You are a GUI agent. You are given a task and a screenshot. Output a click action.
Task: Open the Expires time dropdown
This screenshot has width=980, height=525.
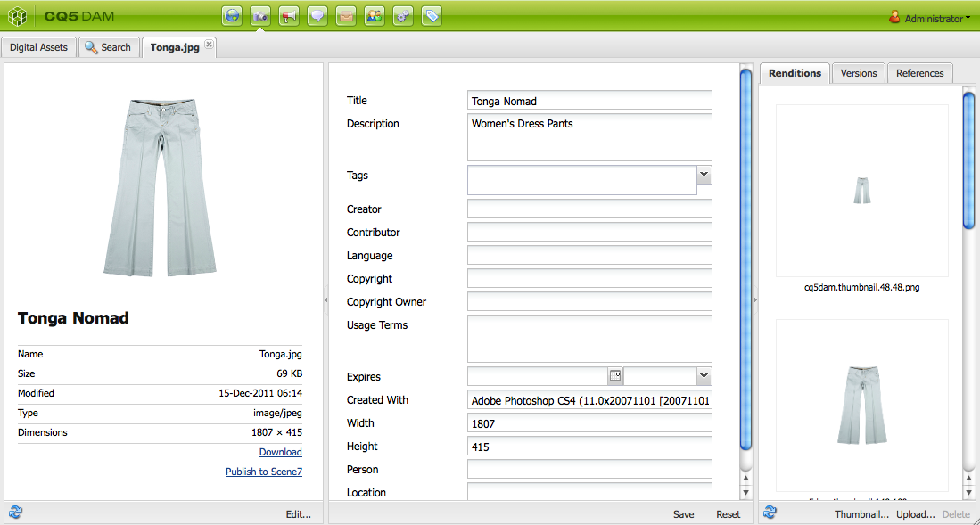point(704,376)
